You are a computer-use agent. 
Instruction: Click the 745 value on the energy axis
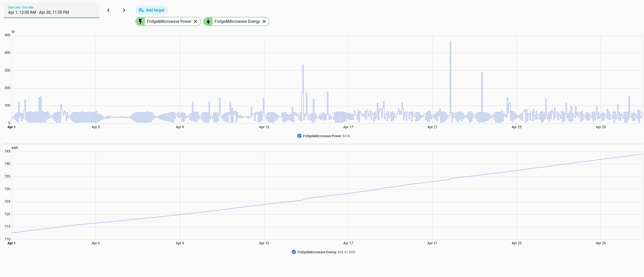pyautogui.click(x=7, y=151)
